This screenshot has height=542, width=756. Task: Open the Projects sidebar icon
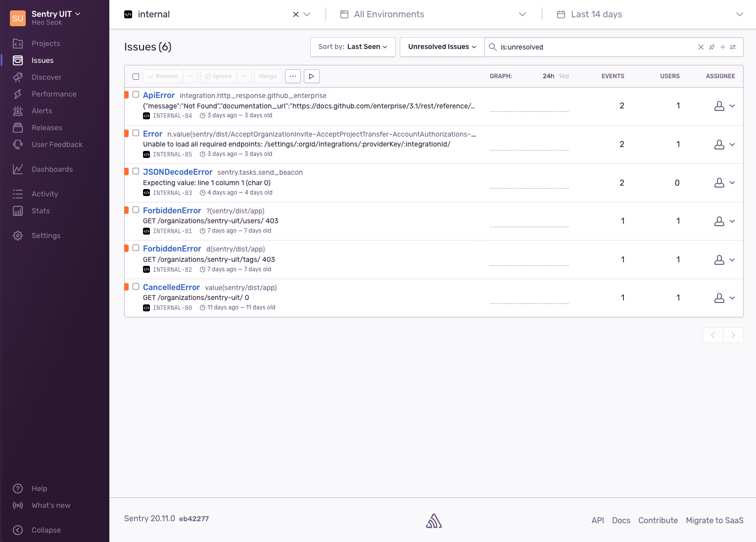coord(18,44)
